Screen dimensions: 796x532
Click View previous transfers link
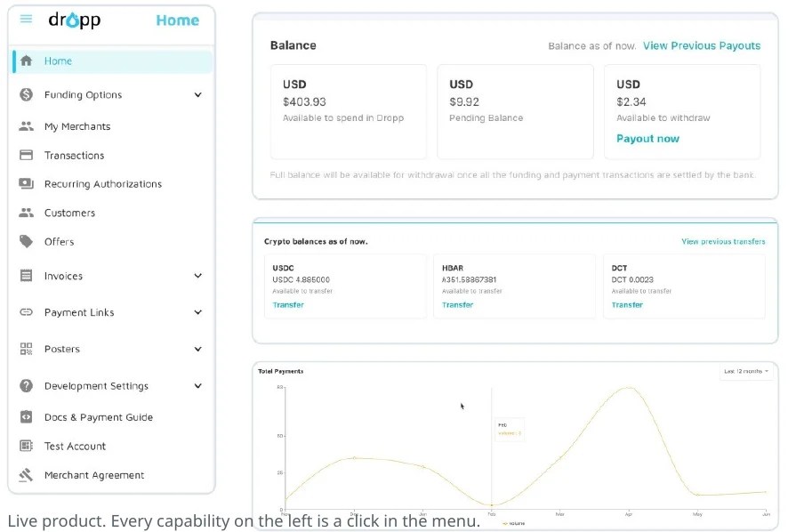click(x=723, y=242)
